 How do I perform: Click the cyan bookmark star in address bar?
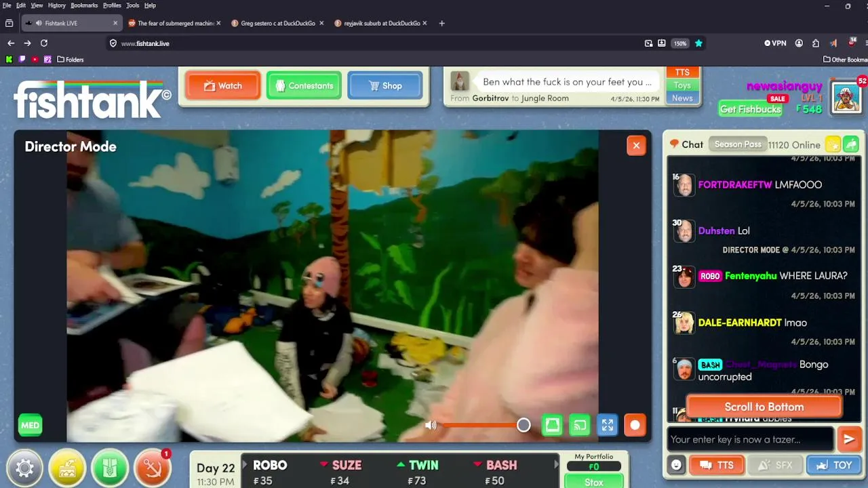click(x=698, y=43)
